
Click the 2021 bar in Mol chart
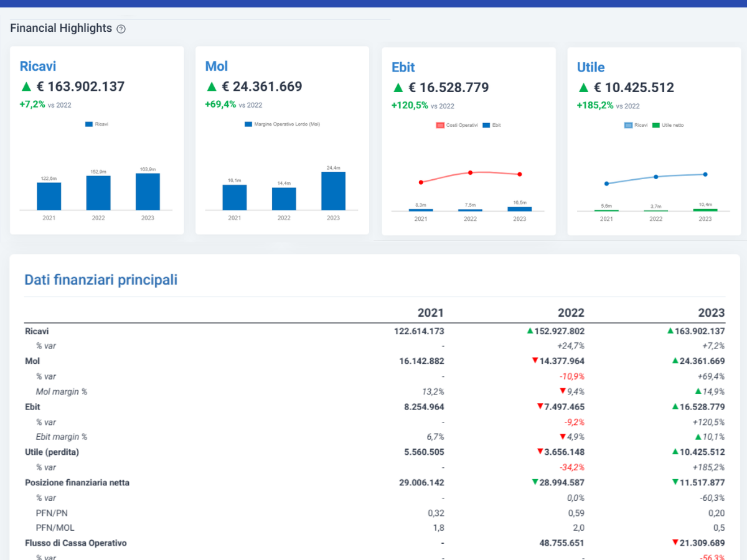point(235,197)
